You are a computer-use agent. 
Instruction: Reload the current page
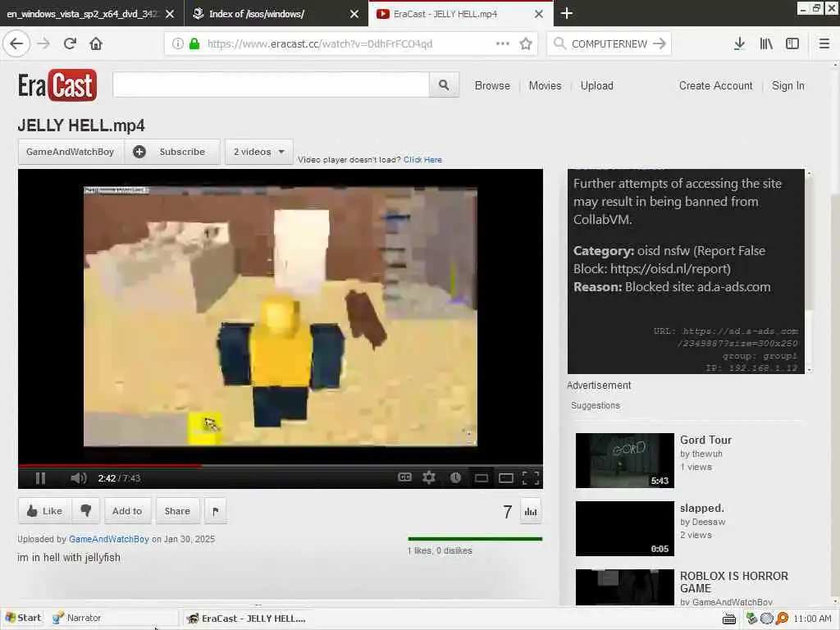click(x=70, y=43)
